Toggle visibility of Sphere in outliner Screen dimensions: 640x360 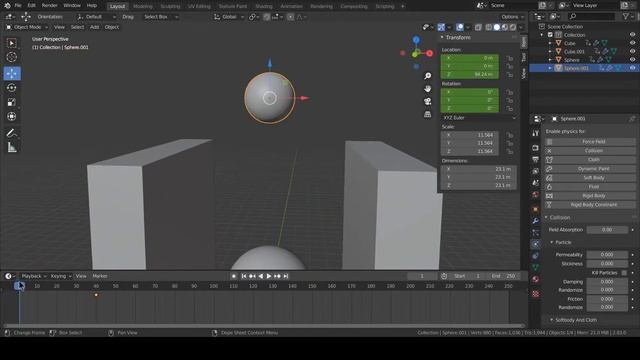coord(632,60)
